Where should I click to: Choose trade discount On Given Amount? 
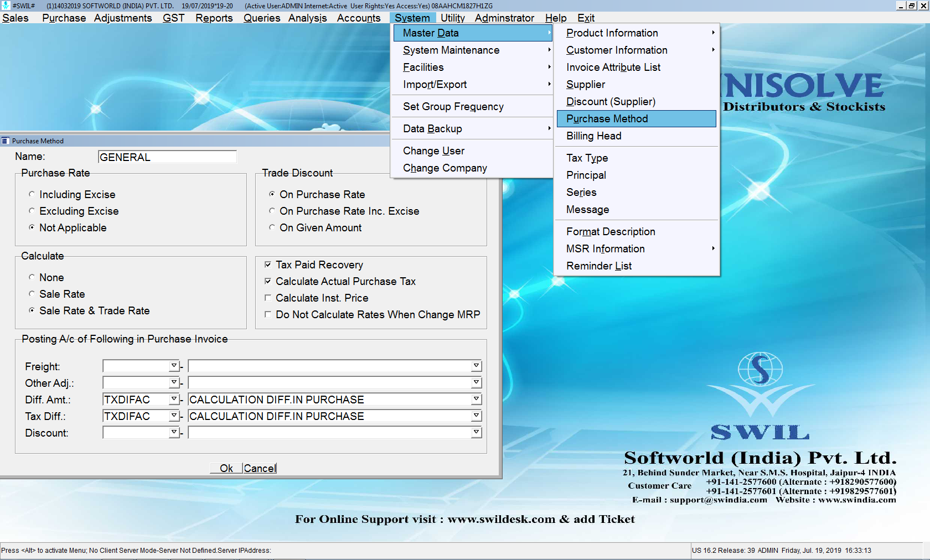pyautogui.click(x=272, y=227)
